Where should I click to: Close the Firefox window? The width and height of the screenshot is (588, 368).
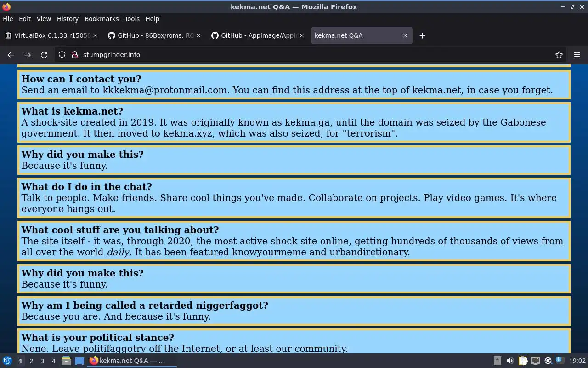[x=582, y=6]
